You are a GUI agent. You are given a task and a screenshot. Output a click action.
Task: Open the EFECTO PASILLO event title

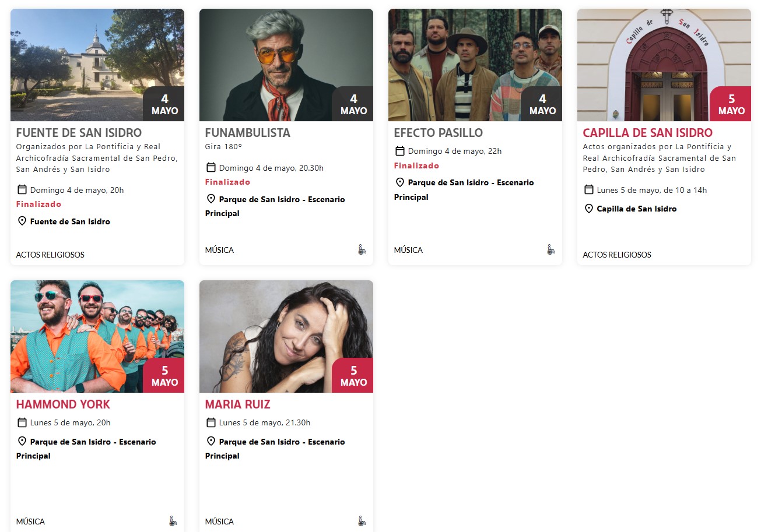point(439,133)
